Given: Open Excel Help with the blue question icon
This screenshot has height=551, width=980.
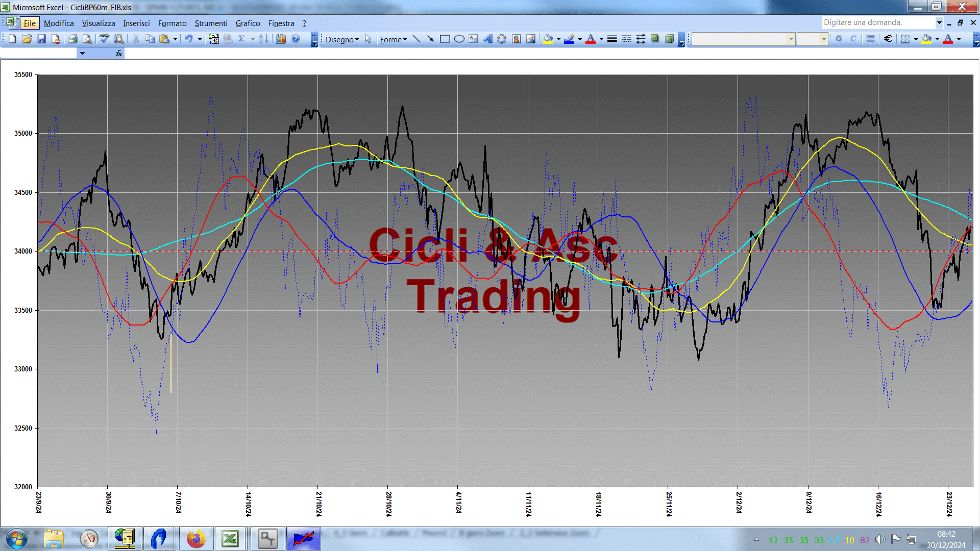Looking at the screenshot, I should click(296, 39).
